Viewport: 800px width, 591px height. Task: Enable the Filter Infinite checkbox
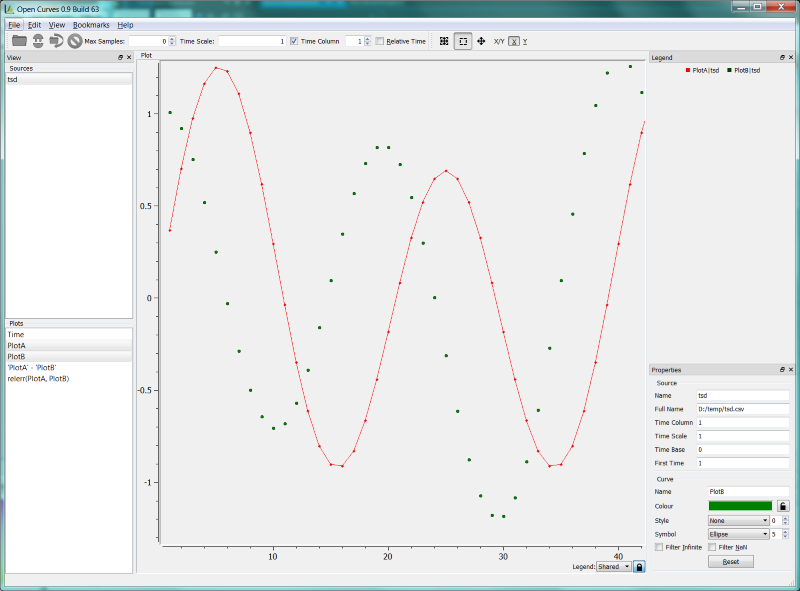click(x=658, y=547)
